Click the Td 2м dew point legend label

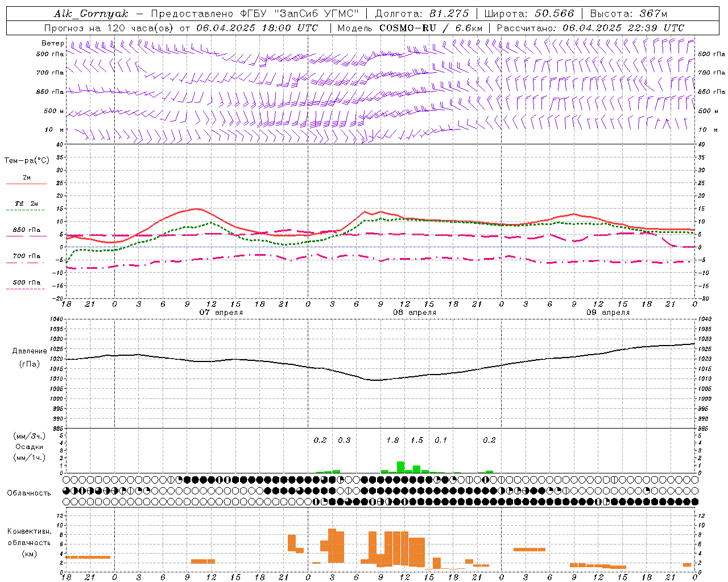point(27,203)
